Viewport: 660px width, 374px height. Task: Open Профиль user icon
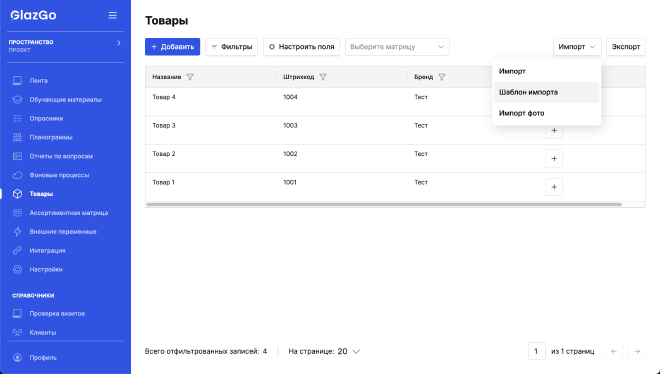click(17, 358)
